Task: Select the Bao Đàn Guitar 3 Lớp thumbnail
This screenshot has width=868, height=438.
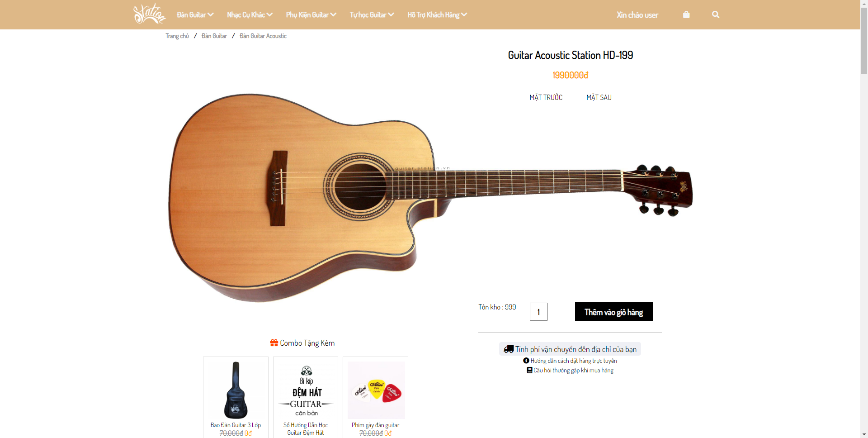Action: point(235,390)
